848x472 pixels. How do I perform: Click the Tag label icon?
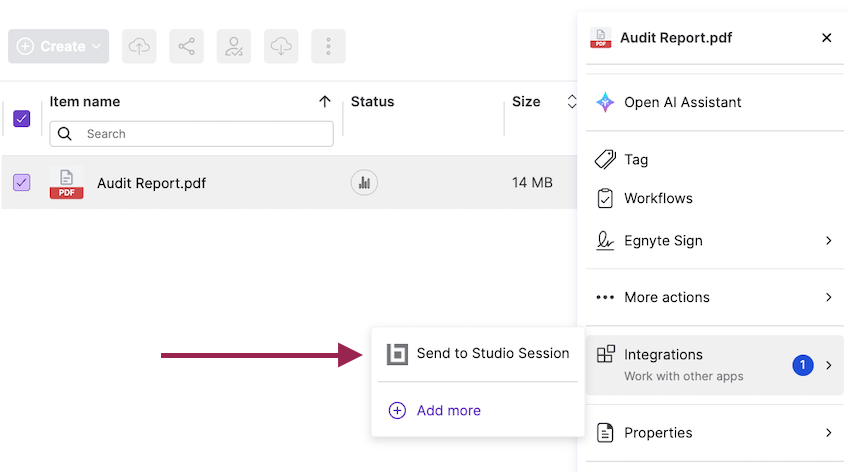(605, 159)
